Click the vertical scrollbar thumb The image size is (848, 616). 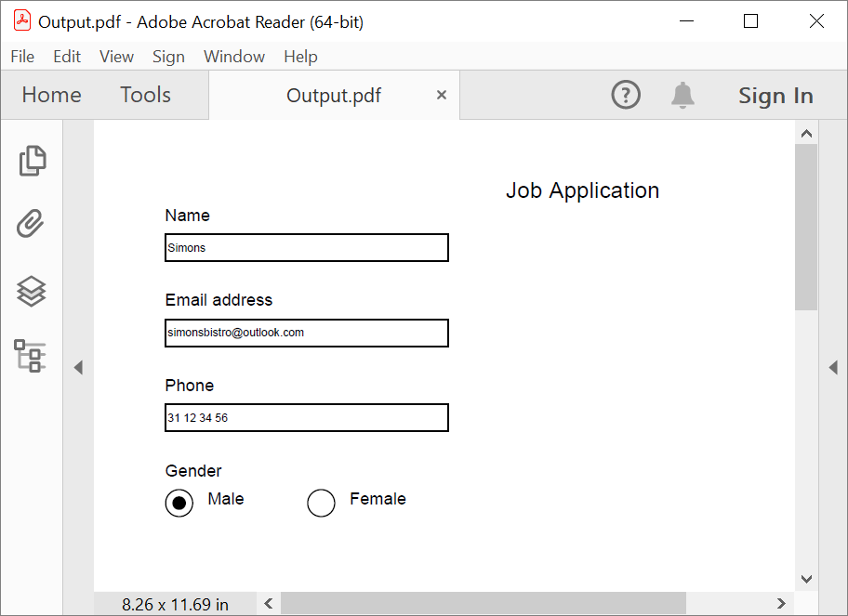[806, 227]
